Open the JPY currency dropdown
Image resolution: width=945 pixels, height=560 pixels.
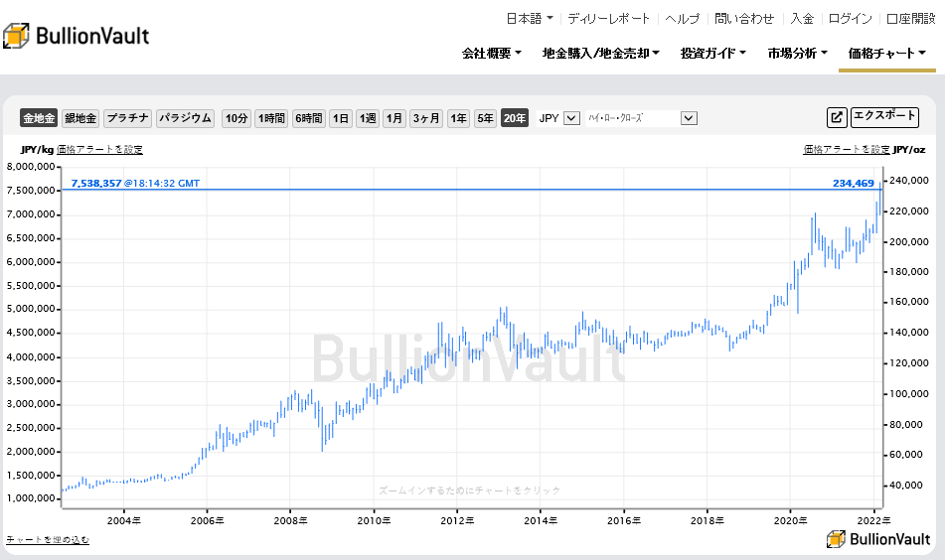coord(558,118)
